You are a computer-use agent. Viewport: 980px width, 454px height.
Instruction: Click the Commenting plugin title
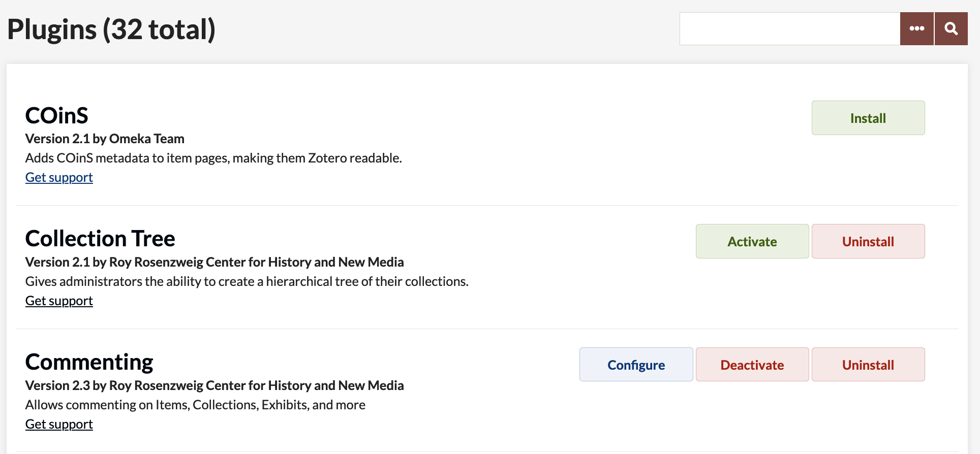pos(89,362)
